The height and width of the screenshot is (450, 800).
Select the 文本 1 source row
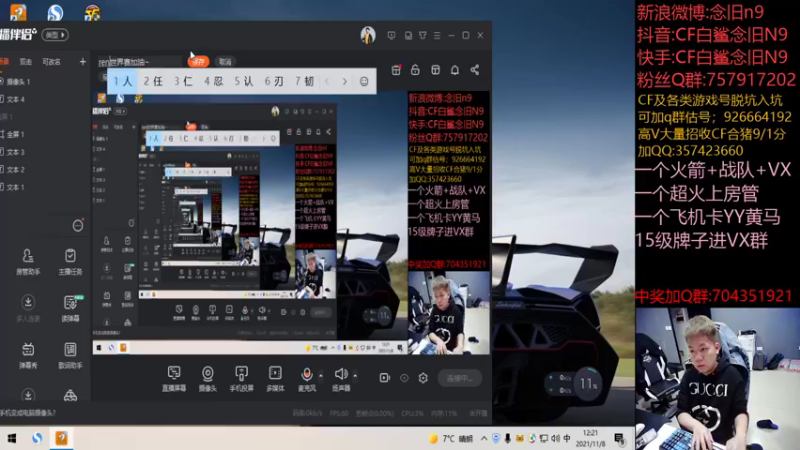(45, 187)
